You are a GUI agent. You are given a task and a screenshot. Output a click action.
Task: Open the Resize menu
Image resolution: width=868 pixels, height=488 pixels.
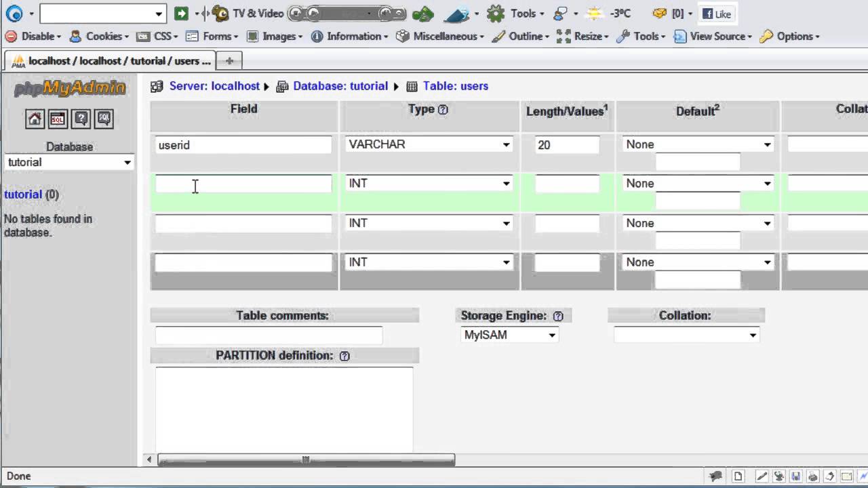pos(582,37)
